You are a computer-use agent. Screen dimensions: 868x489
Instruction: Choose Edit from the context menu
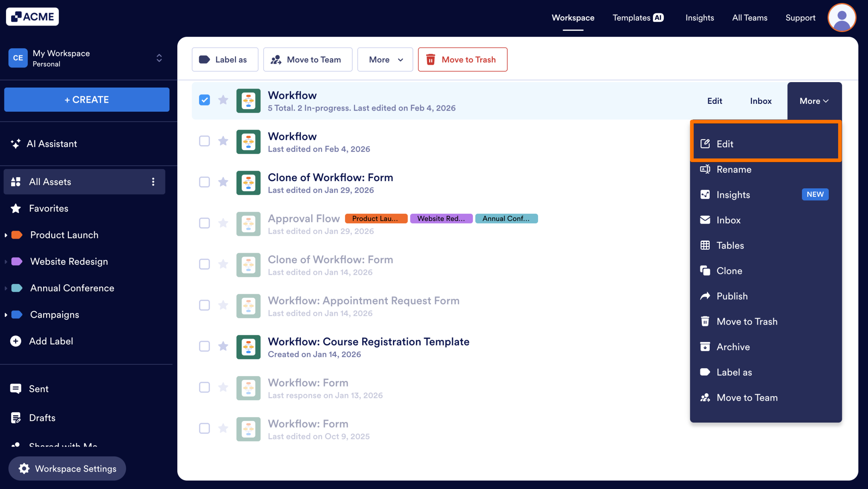[x=725, y=144]
